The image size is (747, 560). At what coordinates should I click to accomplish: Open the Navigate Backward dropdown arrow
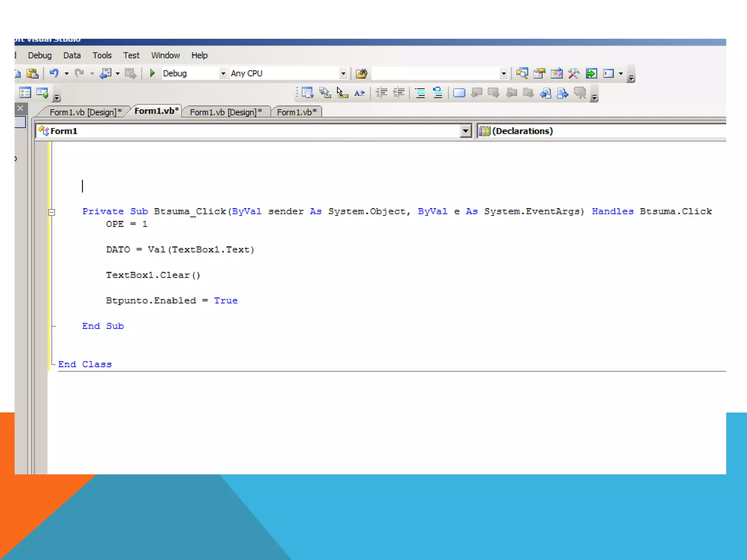click(117, 74)
